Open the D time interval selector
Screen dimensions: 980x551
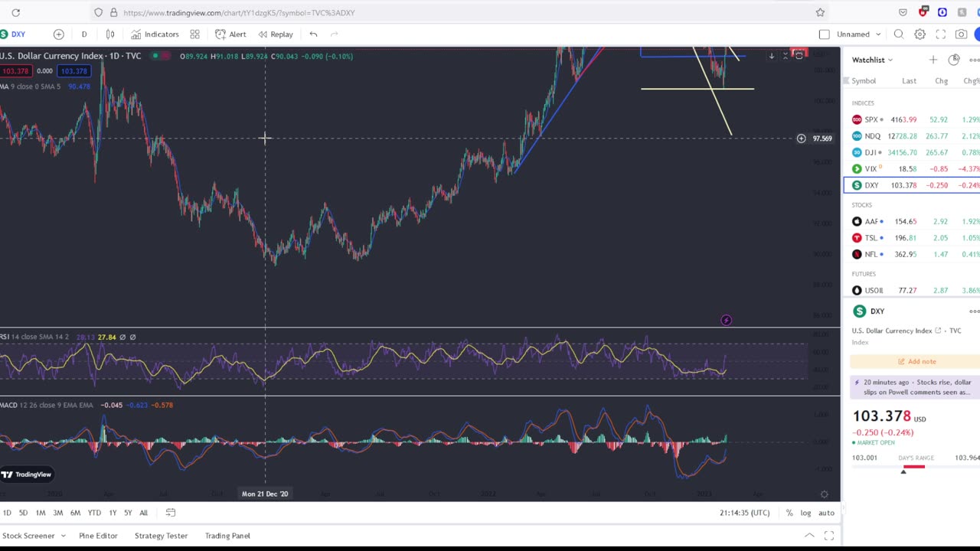pos(84,34)
